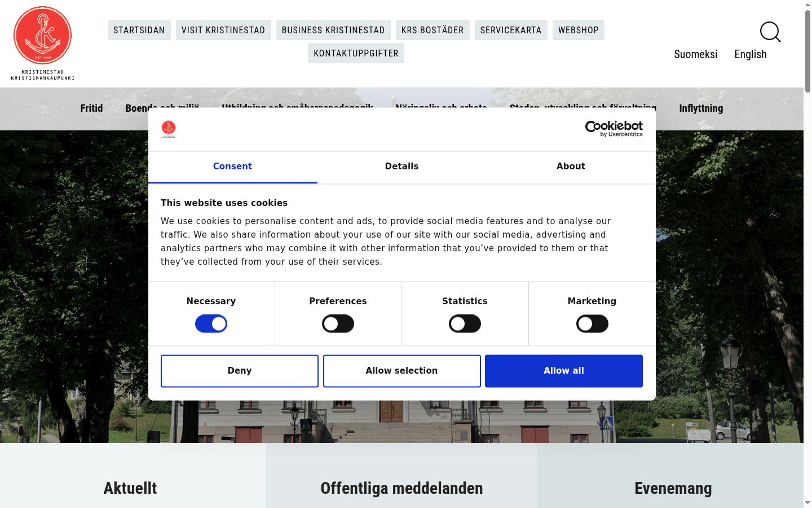This screenshot has width=812, height=508.
Task: Switch language to English
Action: [x=751, y=54]
